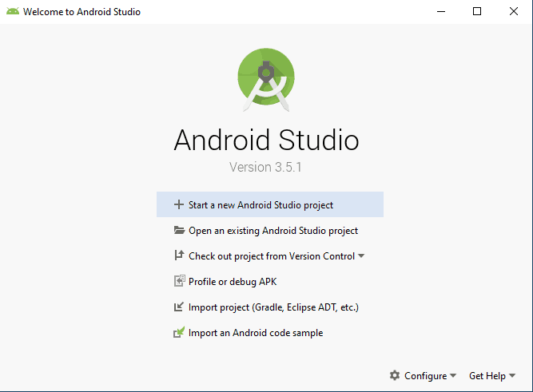Screen dimensions: 533x392
Task: Click the plus icon for new project
Action: click(179, 204)
